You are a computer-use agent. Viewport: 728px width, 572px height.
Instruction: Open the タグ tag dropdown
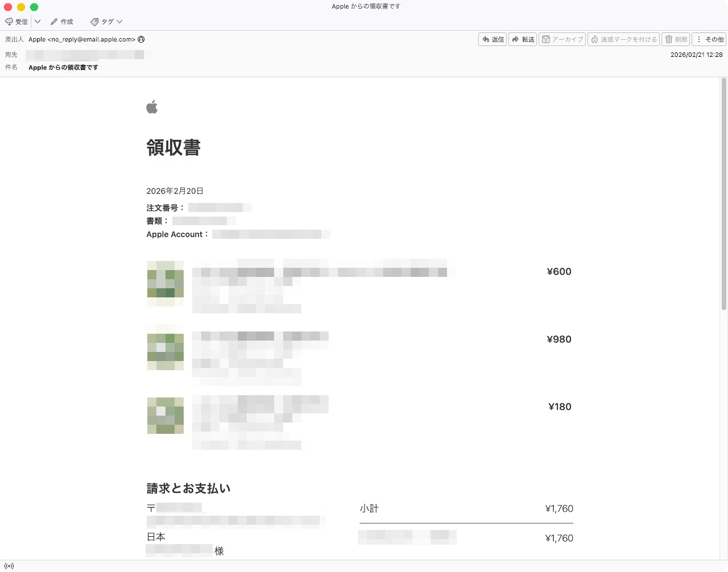coord(106,22)
